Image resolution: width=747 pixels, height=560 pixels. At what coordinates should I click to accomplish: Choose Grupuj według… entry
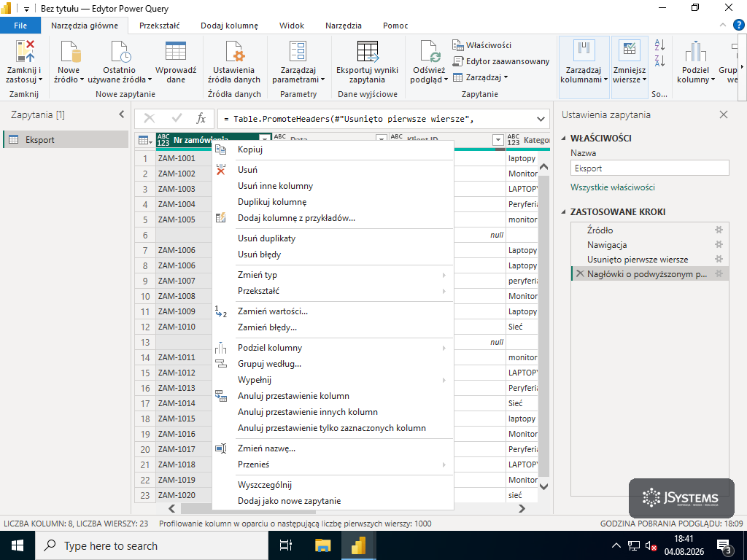click(x=333, y=364)
